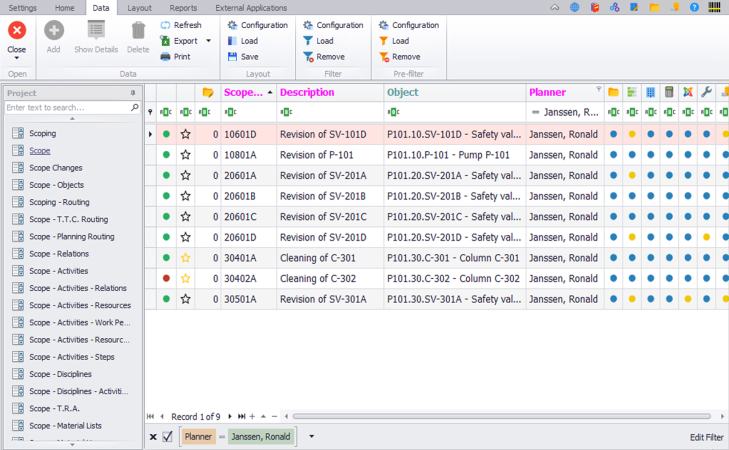Click the wrench column header icon
This screenshot has width=729, height=450.
point(706,92)
